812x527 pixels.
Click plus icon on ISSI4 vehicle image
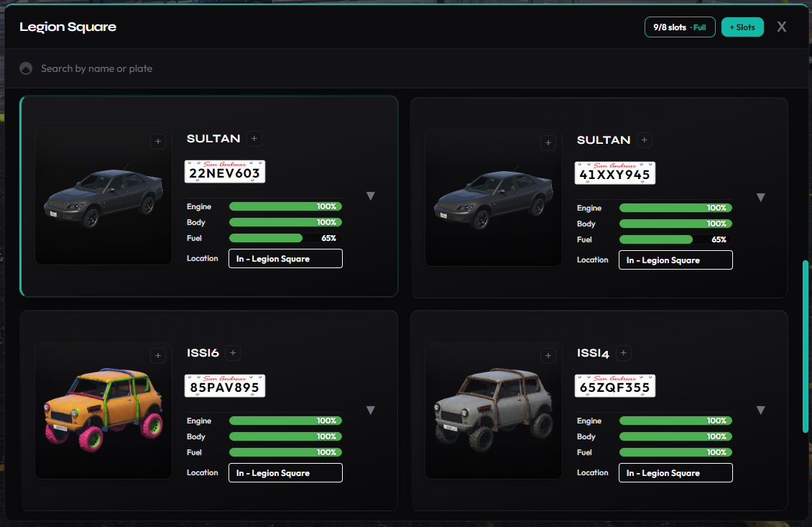tap(548, 355)
